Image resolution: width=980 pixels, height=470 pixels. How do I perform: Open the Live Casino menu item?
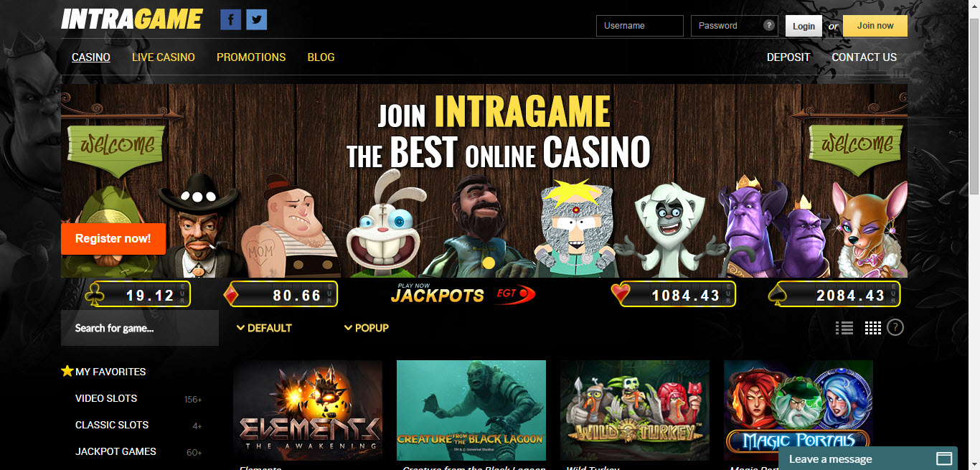[x=164, y=57]
